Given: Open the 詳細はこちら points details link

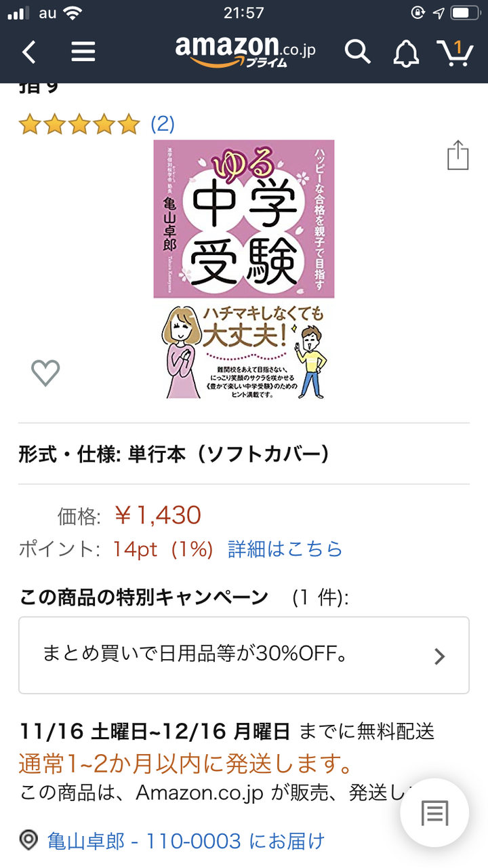Looking at the screenshot, I should [x=285, y=549].
